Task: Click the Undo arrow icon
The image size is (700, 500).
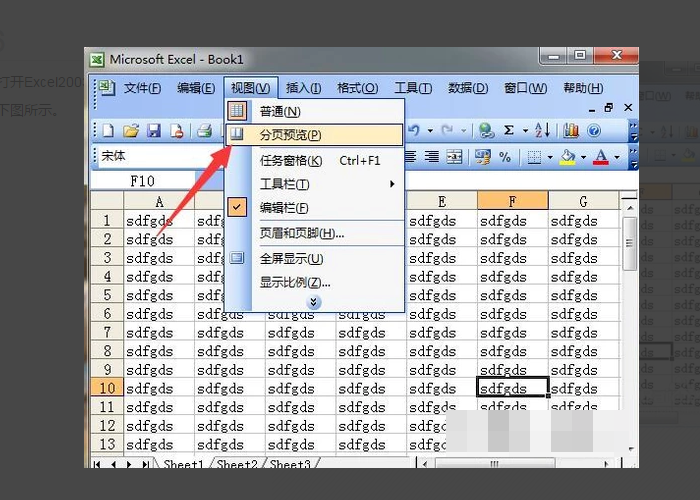Action: [414, 130]
